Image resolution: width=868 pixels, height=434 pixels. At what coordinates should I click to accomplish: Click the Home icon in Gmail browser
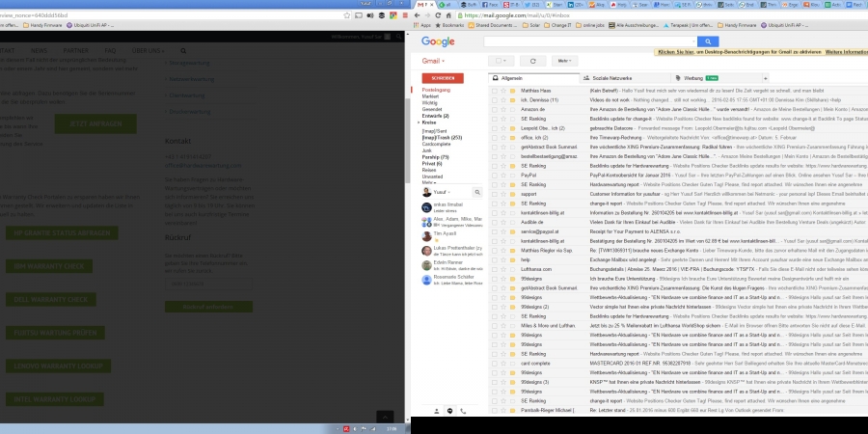click(448, 15)
